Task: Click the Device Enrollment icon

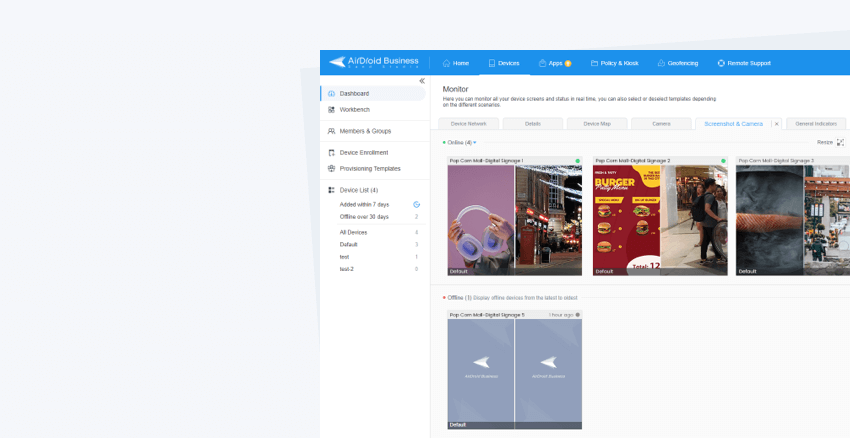Action: [x=332, y=153]
